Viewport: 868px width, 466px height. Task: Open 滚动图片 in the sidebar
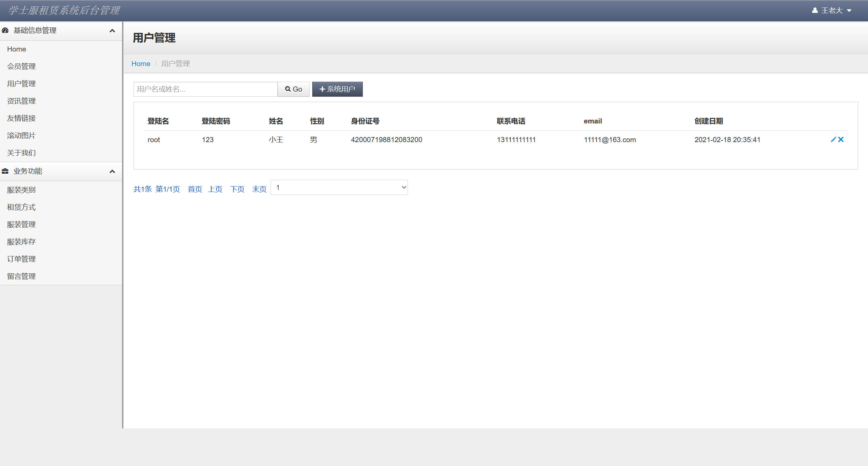pos(21,136)
